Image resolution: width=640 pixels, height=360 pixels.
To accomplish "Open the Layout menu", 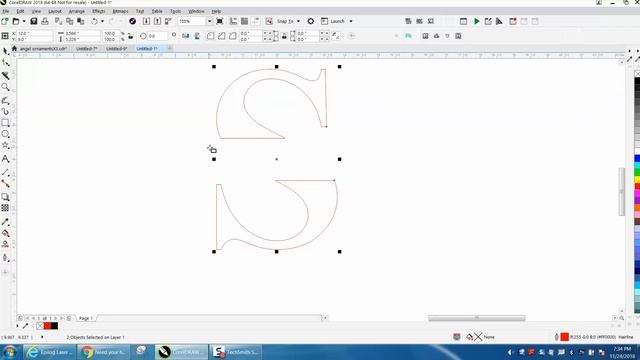I will coord(55,11).
